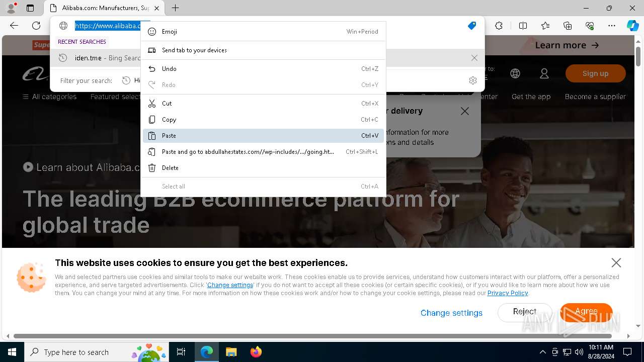
Task: Select Copy in the context menu
Action: click(x=263, y=120)
